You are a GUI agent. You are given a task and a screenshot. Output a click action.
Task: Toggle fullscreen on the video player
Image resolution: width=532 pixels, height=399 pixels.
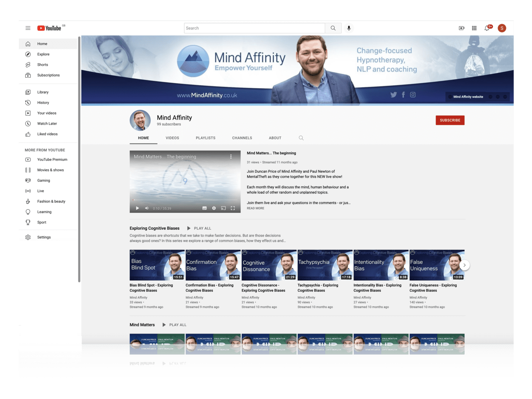[x=233, y=208]
